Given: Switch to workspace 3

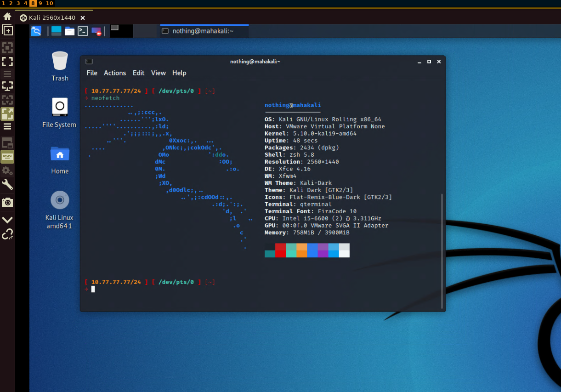Looking at the screenshot, I should pos(18,3).
